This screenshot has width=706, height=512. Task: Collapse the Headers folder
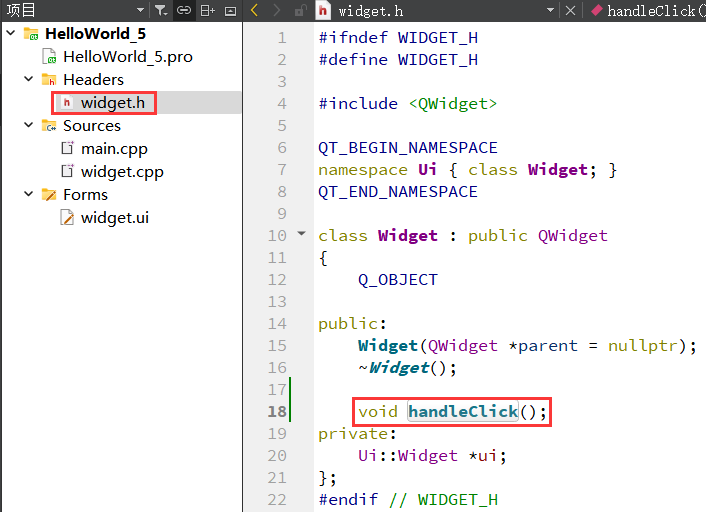point(28,79)
